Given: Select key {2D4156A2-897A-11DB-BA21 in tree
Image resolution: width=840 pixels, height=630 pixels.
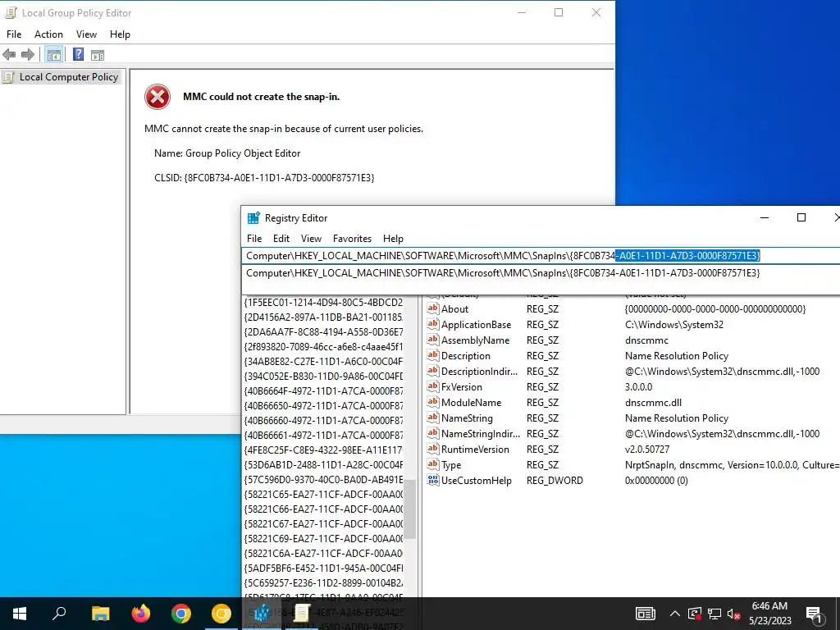Looking at the screenshot, I should tap(323, 317).
